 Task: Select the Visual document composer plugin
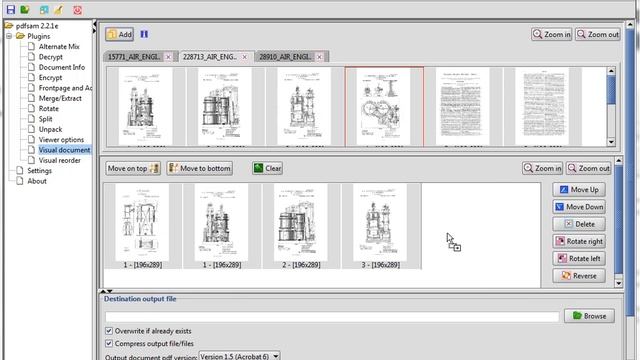pyautogui.click(x=64, y=150)
